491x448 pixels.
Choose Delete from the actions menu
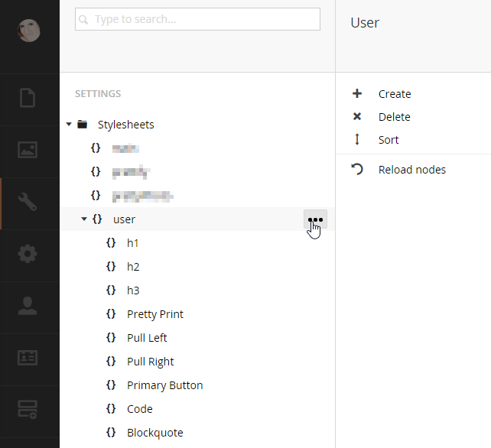click(x=394, y=117)
